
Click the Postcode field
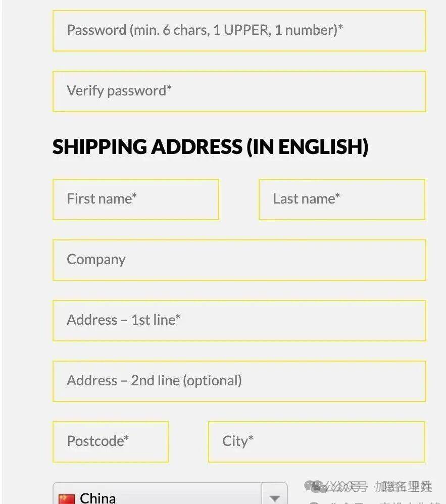[x=110, y=441]
